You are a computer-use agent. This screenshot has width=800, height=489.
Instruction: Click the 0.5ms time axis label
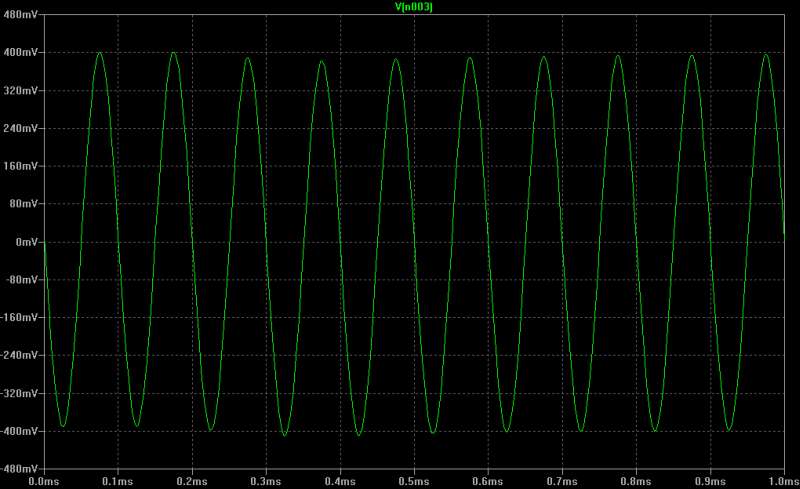click(414, 481)
